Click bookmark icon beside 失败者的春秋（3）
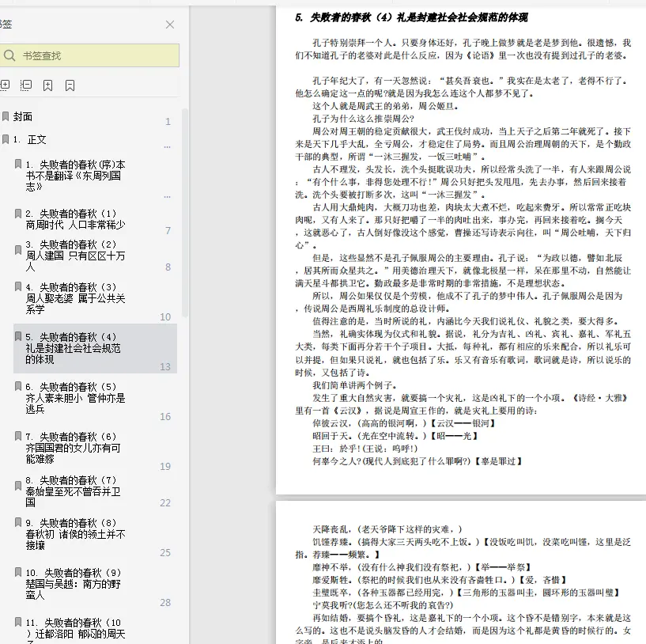The image size is (646, 644). (x=18, y=286)
